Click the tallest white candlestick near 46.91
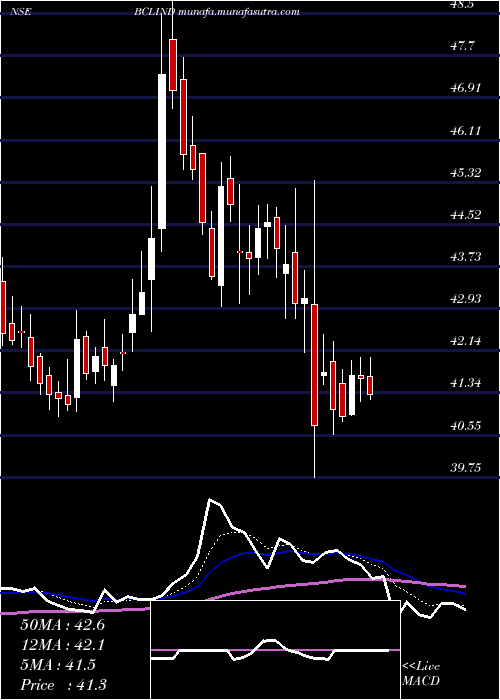Screen dimensions: 500x700 [x=162, y=151]
